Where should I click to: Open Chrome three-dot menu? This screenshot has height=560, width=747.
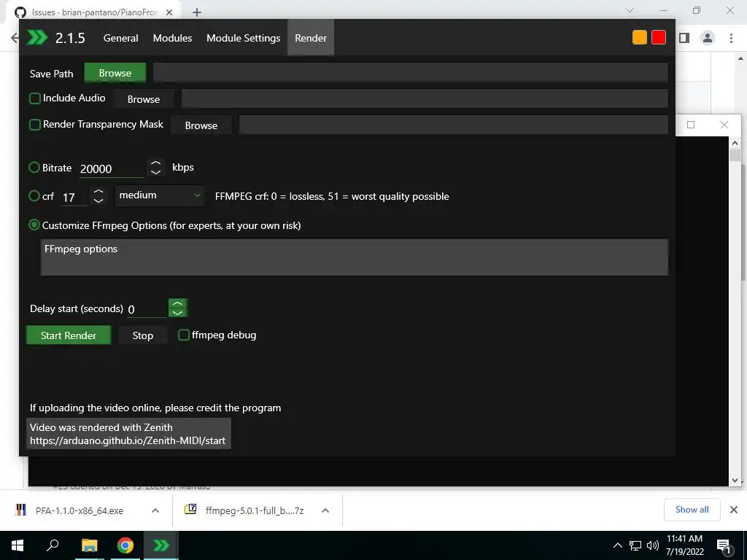coord(731,38)
